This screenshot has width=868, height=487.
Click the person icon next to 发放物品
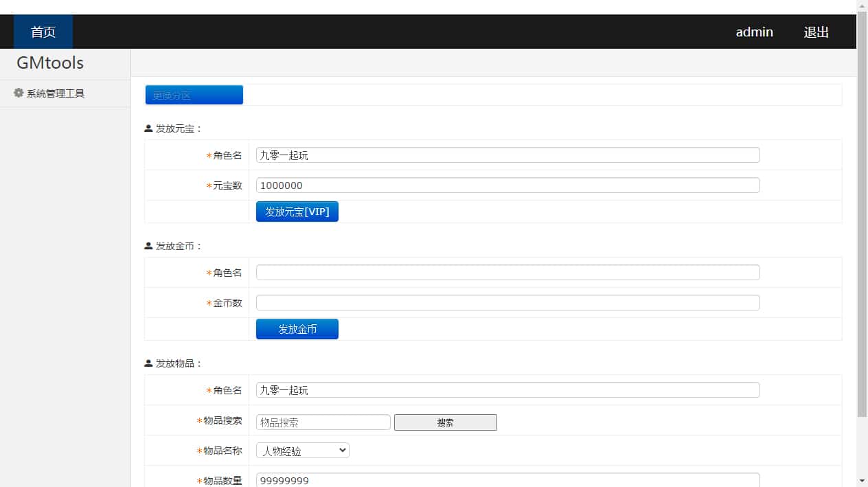(148, 363)
